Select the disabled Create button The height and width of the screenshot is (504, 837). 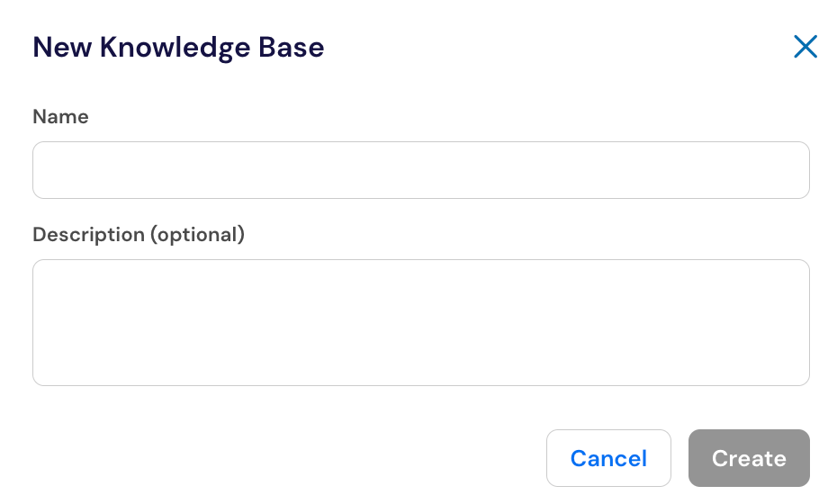tap(749, 458)
